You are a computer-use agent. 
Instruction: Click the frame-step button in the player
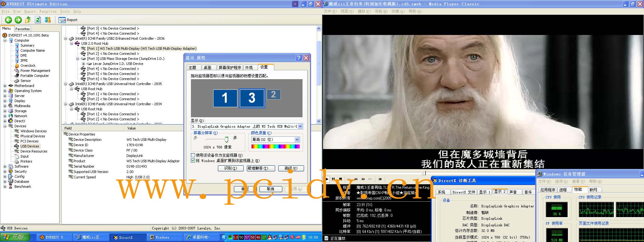tap(380, 179)
